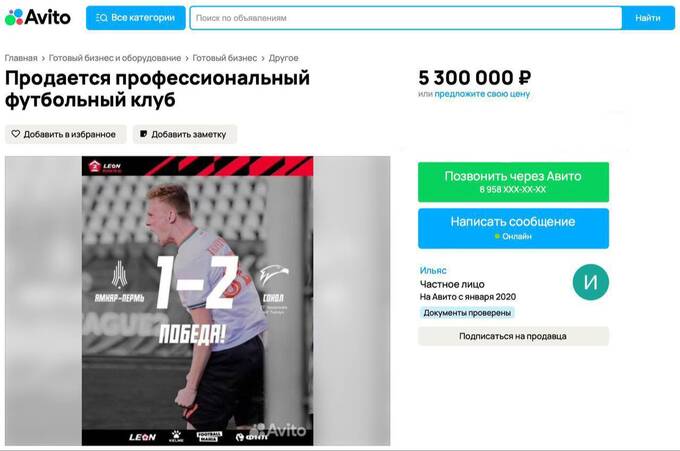
Task: Open Готовый бизнес и оборудование breadcrumb
Action: pyautogui.click(x=114, y=58)
